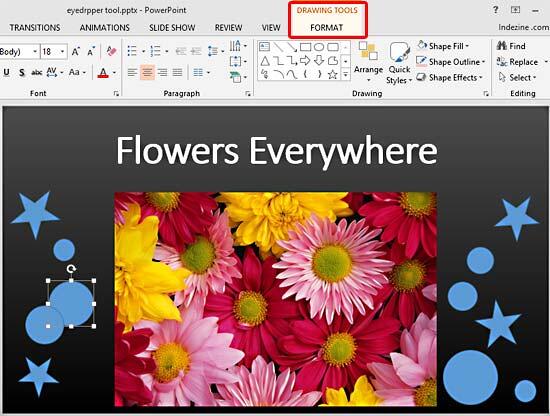
Task: Open the View tab
Action: (x=271, y=28)
